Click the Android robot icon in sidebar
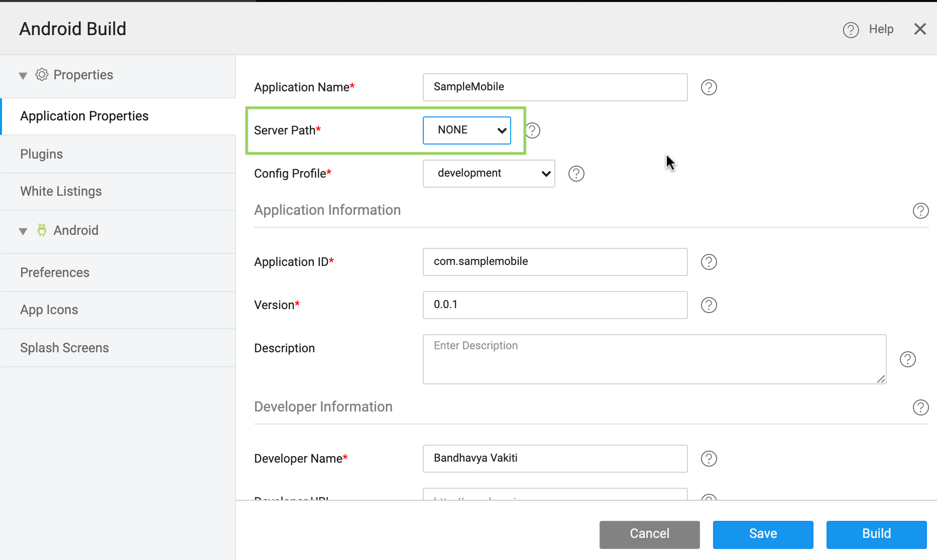This screenshot has height=560, width=937. (42, 230)
